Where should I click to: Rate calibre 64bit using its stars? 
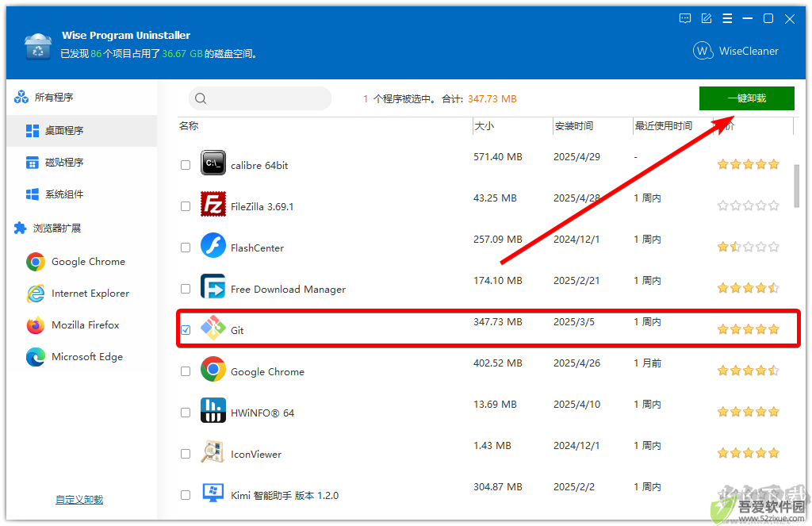pos(748,165)
